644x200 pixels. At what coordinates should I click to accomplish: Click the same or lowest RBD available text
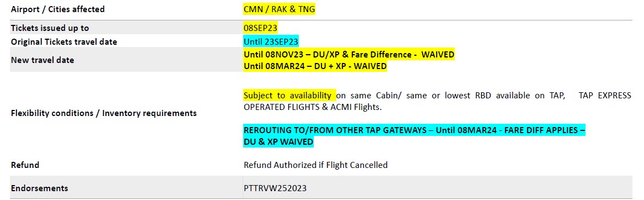(x=458, y=96)
